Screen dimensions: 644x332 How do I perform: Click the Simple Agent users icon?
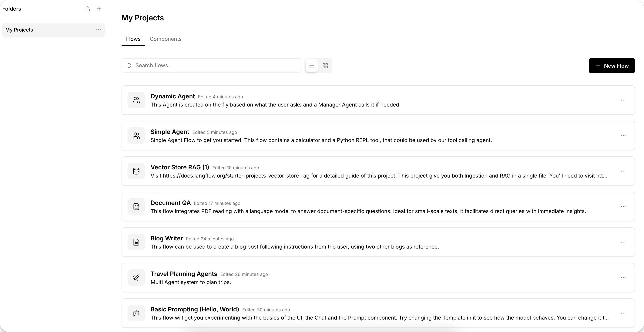(x=136, y=136)
